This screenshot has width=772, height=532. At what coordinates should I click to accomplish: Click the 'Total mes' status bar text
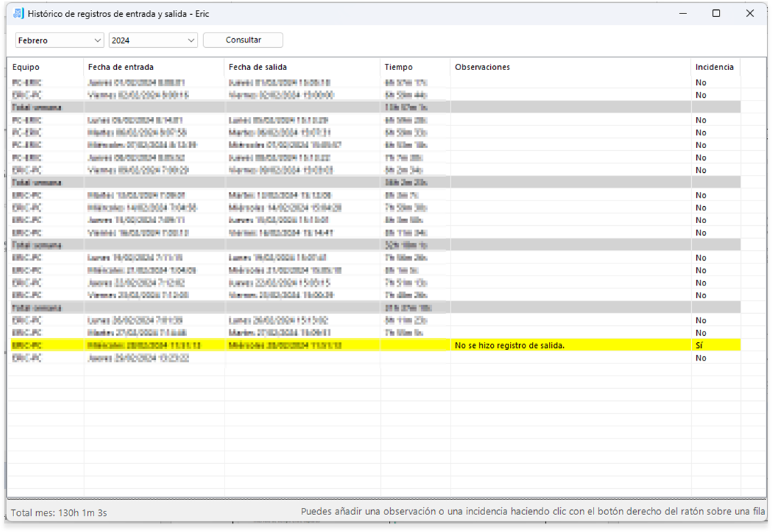pyautogui.click(x=59, y=513)
